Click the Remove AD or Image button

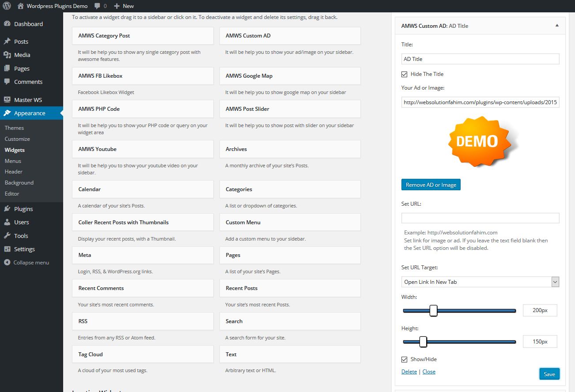click(431, 185)
